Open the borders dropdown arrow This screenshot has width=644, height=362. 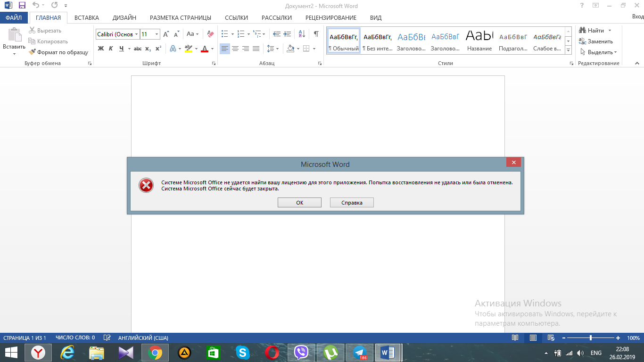click(x=314, y=49)
